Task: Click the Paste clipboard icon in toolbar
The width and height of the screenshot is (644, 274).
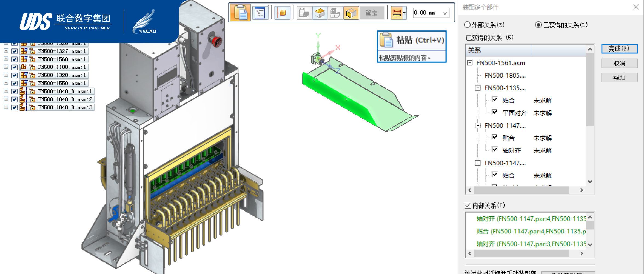Action: [x=240, y=13]
